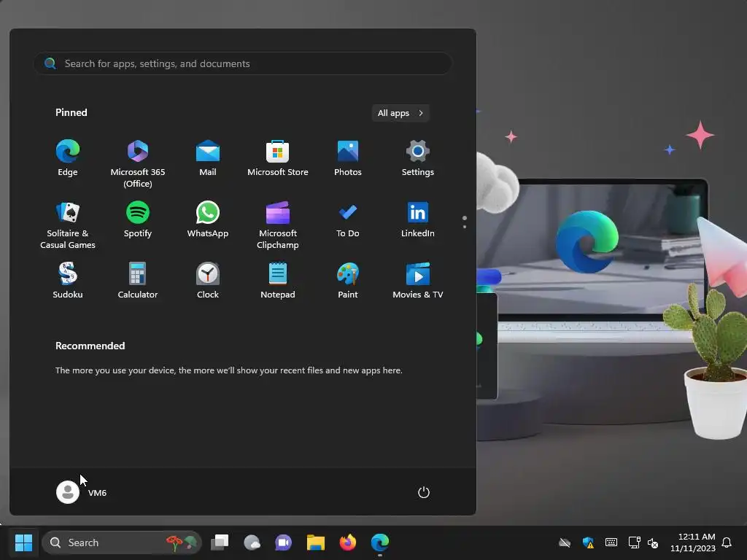Open the notification bell
The width and height of the screenshot is (747, 560).
tap(727, 542)
